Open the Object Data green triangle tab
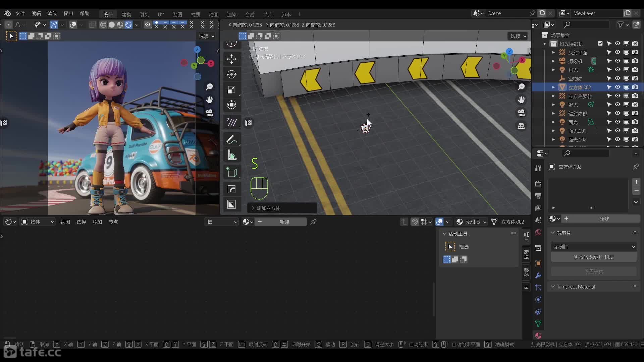Viewport: 644px width, 362px height. coord(538,324)
